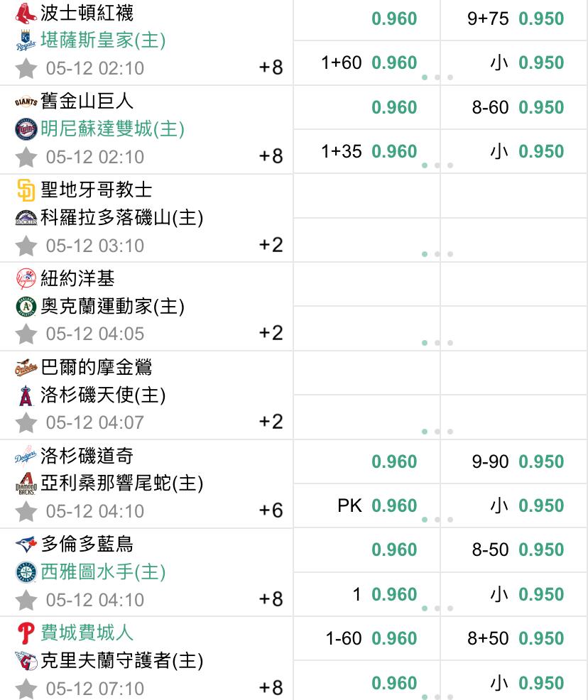Screen dimensions: 588x700
Task: Click the Boston Red Sox team logo
Action: coord(26,13)
